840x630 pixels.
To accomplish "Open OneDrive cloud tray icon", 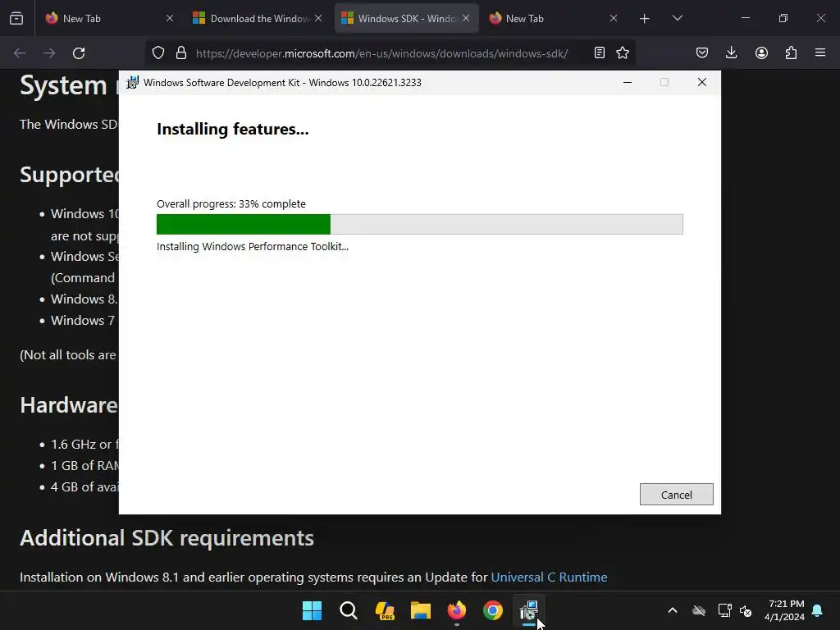I will click(x=699, y=610).
